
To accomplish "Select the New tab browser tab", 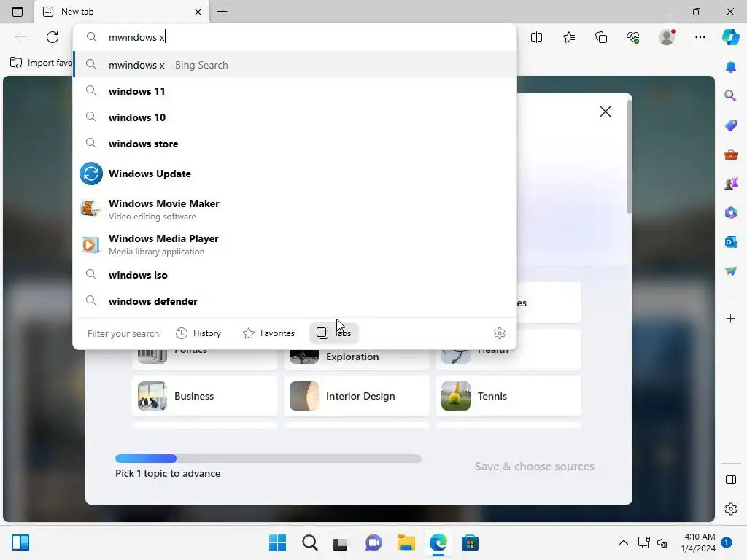I will (x=121, y=12).
